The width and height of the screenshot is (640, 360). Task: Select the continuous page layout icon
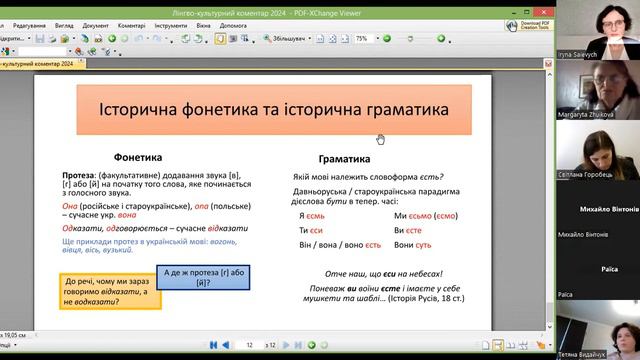coord(498,345)
